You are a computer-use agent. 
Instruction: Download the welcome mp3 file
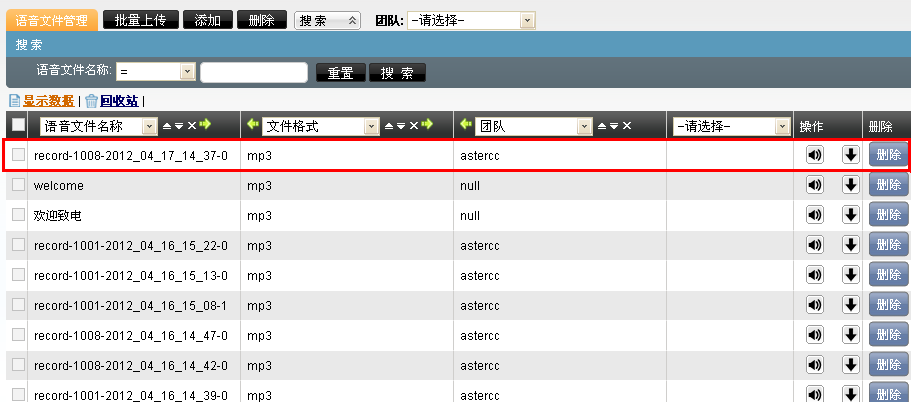[x=851, y=185]
